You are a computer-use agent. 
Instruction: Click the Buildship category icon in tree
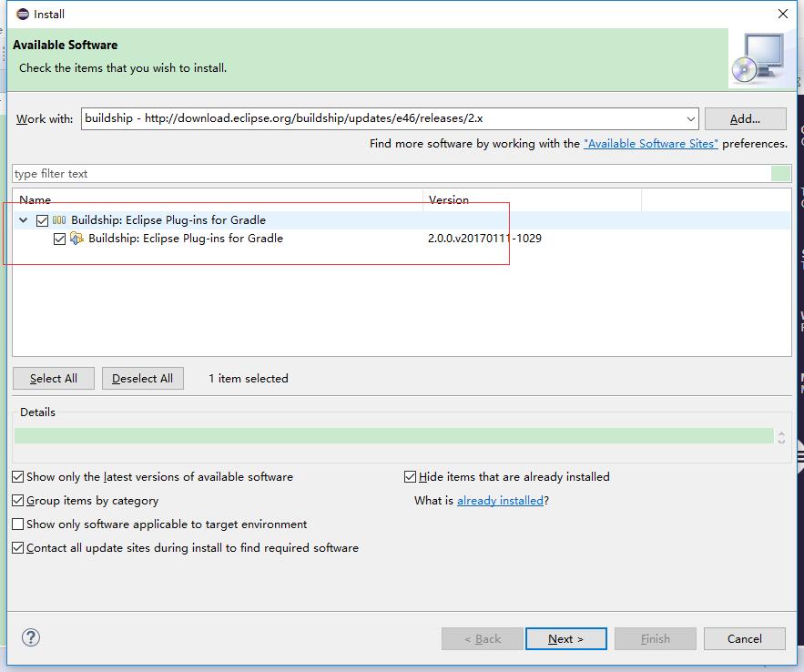(59, 220)
